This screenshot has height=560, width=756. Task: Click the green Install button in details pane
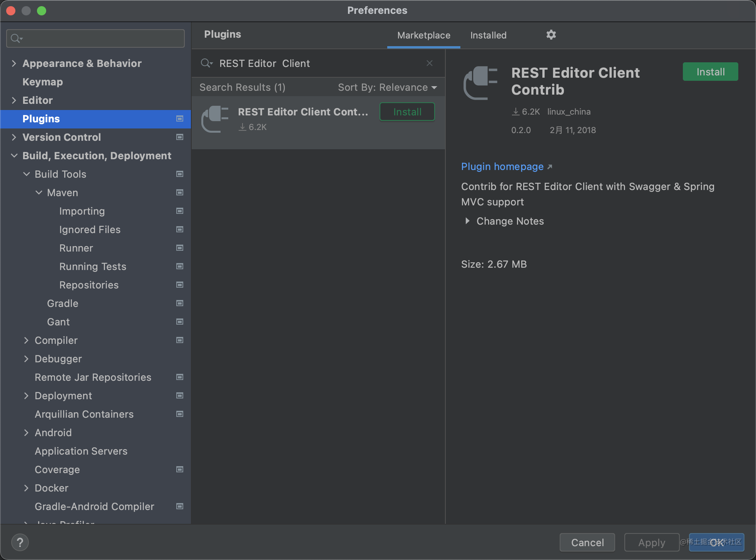click(x=710, y=72)
